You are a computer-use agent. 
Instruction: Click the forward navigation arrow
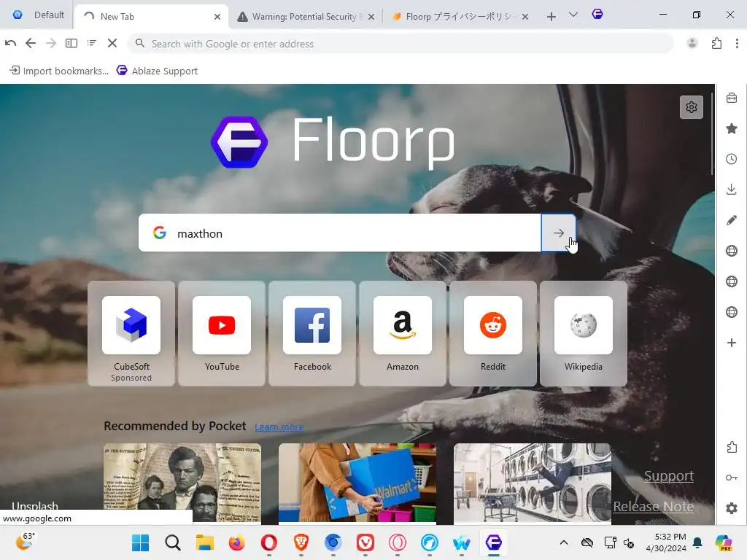[x=50, y=43]
